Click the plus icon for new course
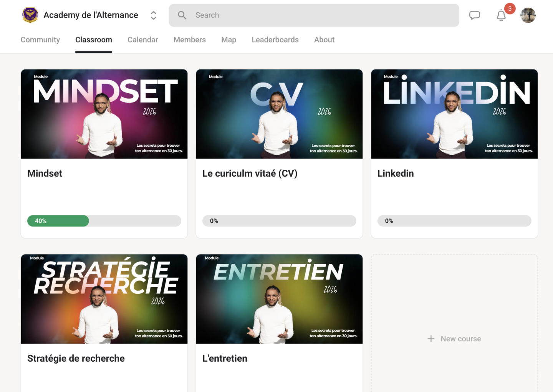Screen dimensions: 553x392 (x=431, y=339)
